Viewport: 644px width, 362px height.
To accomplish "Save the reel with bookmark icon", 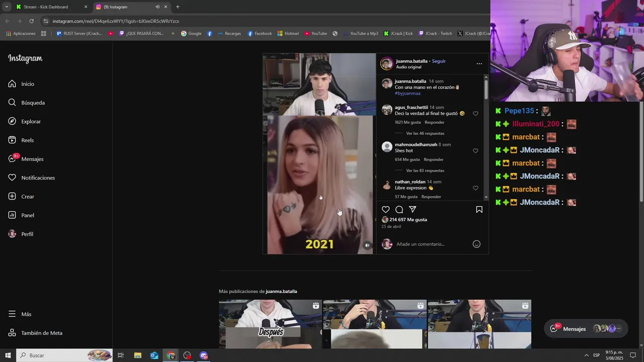I will click(x=479, y=210).
